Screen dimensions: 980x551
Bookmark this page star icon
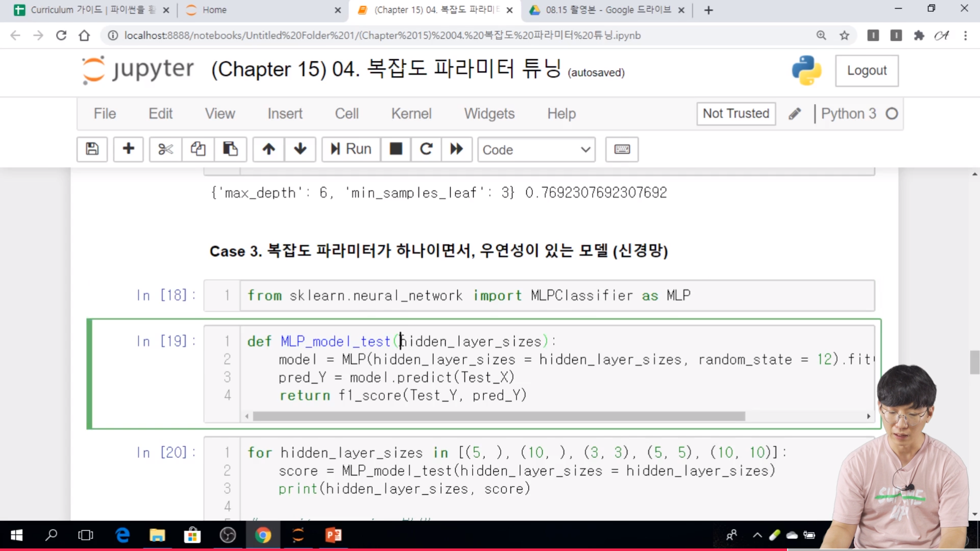(x=844, y=35)
